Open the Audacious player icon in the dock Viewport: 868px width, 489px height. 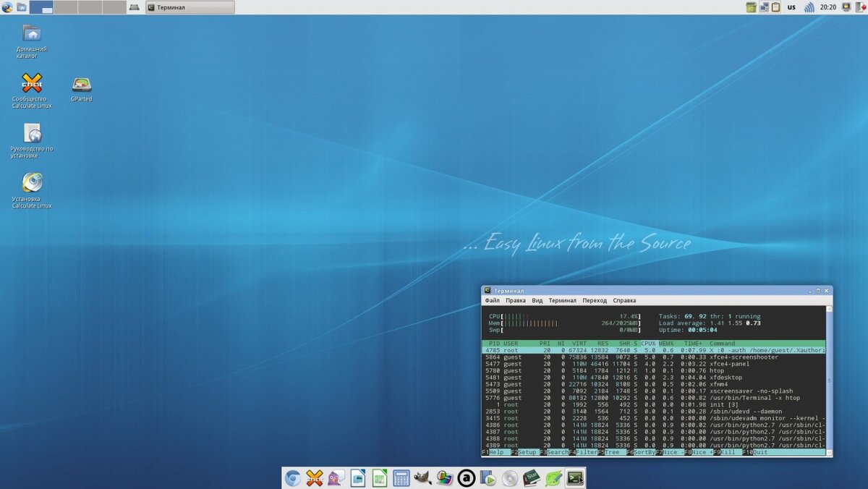465,478
